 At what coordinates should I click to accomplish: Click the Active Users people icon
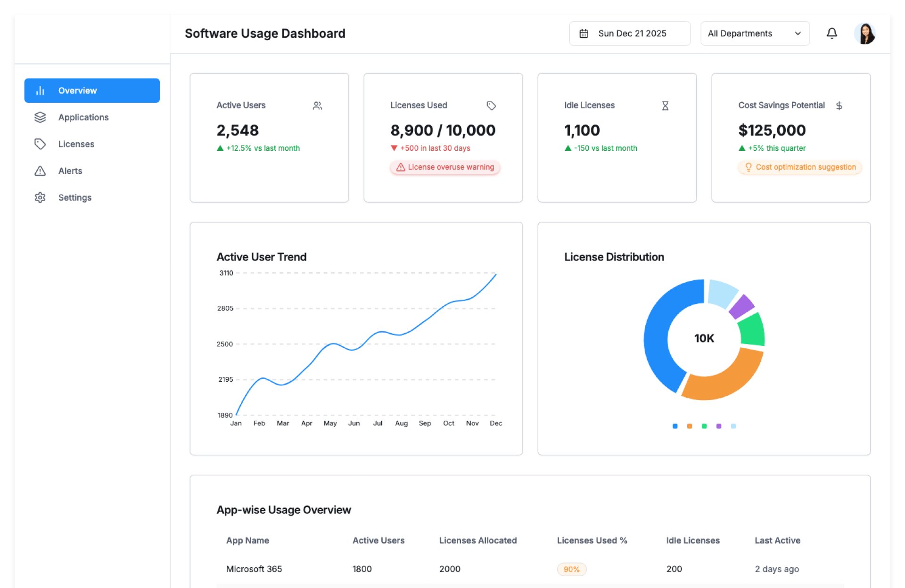tap(317, 106)
